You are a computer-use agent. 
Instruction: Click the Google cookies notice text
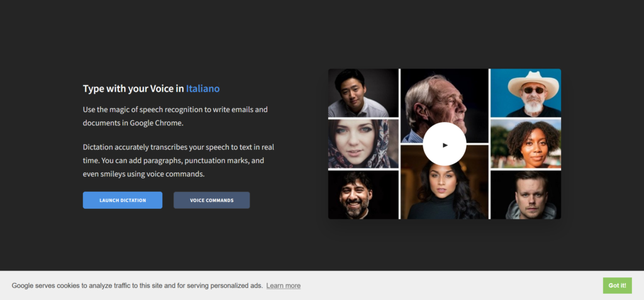click(136, 286)
